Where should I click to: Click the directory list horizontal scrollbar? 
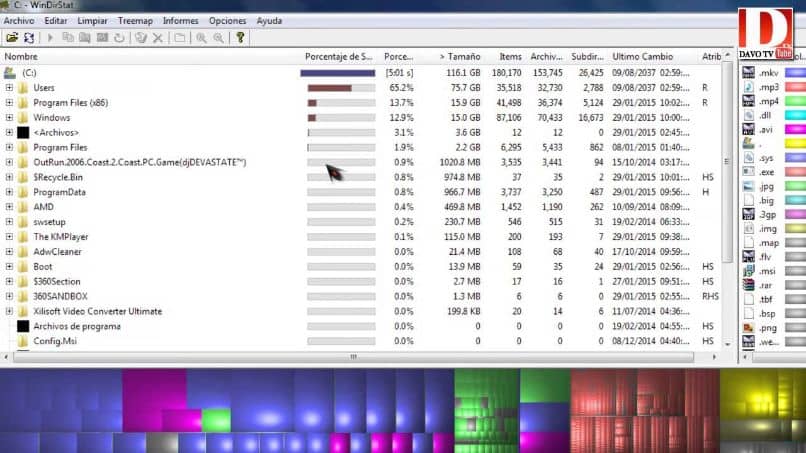click(x=354, y=357)
